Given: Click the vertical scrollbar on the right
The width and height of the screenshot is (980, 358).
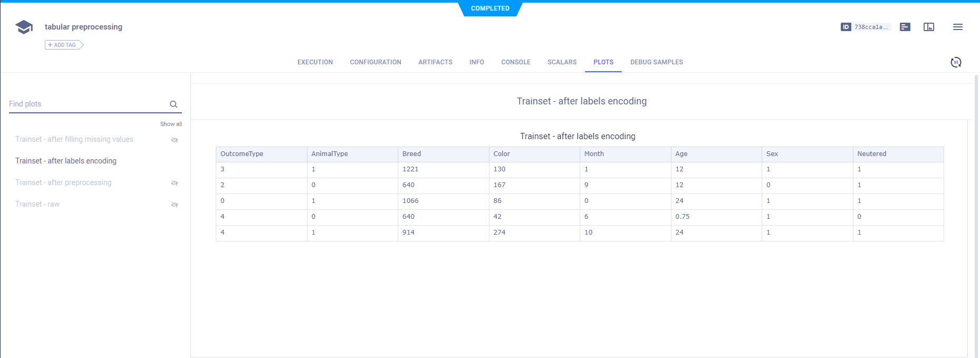Looking at the screenshot, I should (976, 211).
